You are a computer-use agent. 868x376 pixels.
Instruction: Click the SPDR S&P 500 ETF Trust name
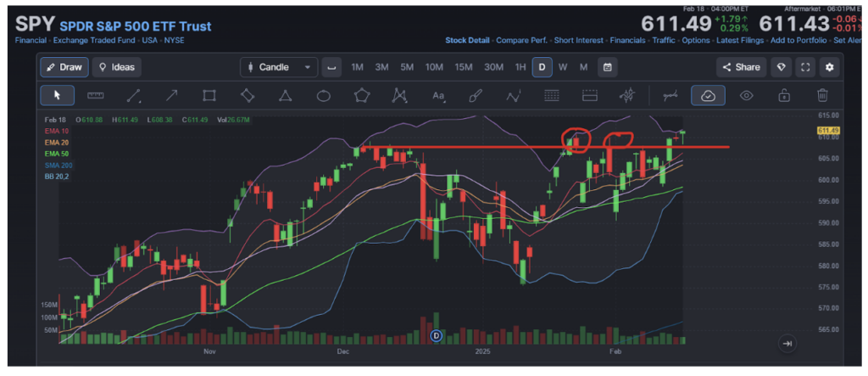pos(136,26)
